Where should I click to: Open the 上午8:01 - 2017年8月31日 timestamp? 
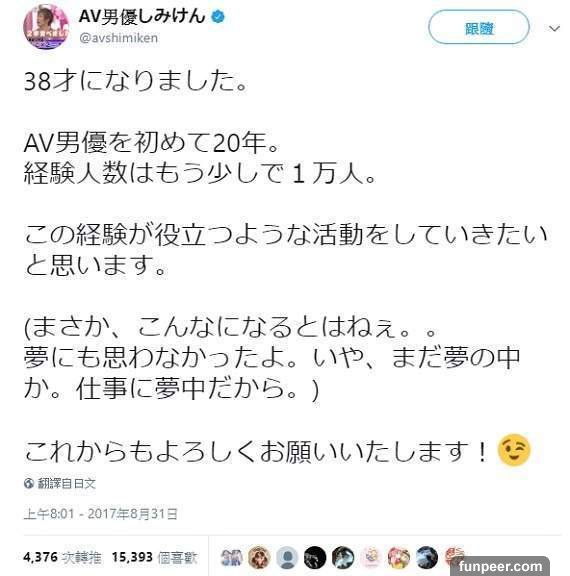click(101, 513)
